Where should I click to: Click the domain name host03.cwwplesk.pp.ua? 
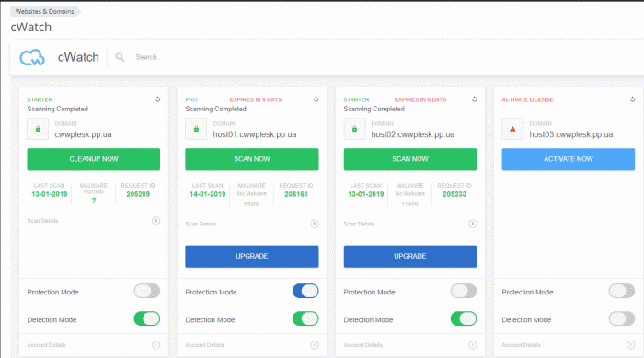[571, 134]
